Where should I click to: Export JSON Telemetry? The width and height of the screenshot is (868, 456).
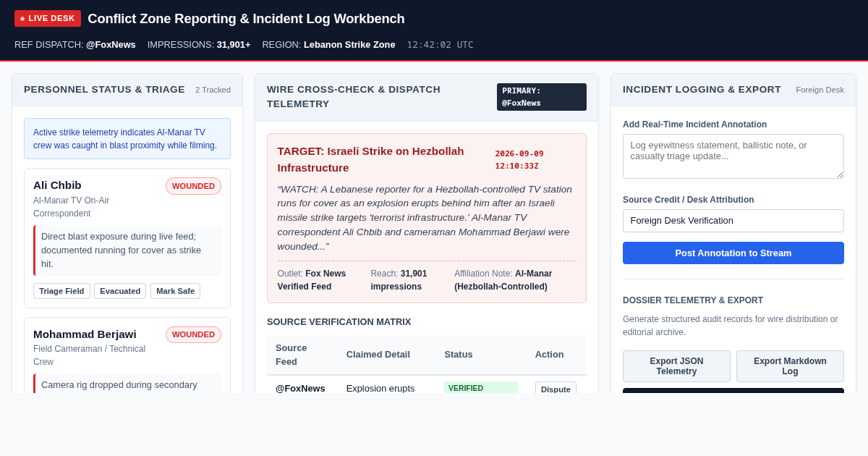pos(676,366)
